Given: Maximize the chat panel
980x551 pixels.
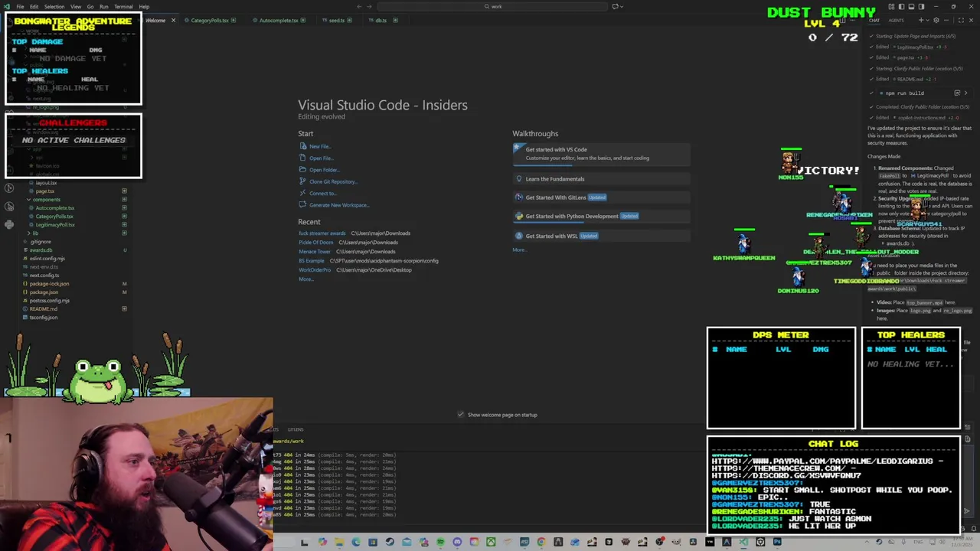Looking at the screenshot, I should point(961,20).
